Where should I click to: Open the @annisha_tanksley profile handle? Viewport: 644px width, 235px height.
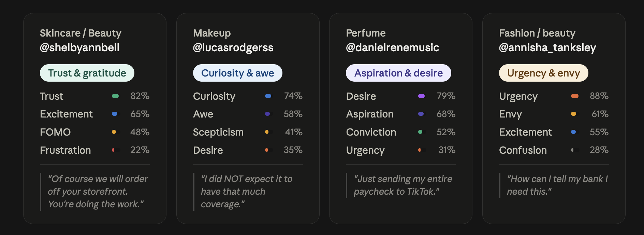(547, 47)
